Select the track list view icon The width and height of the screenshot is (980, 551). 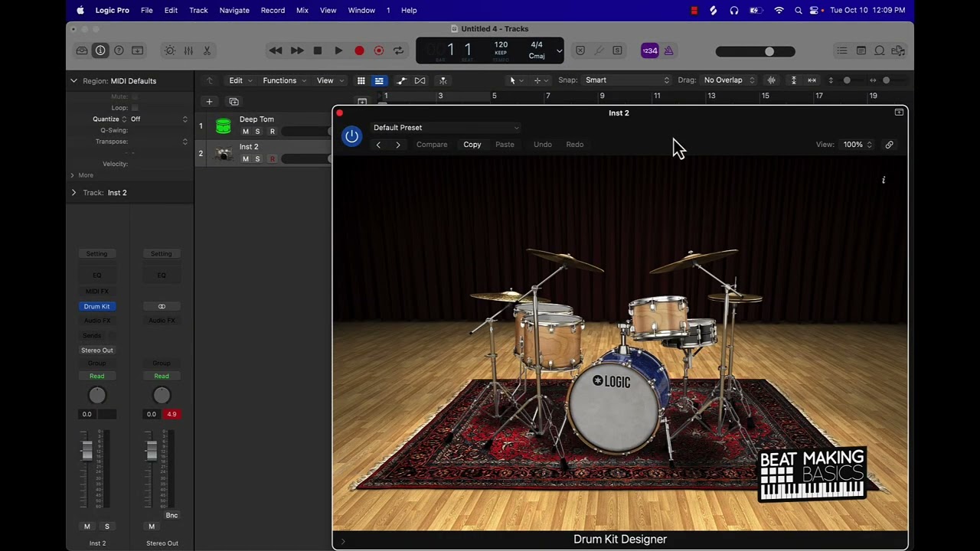(379, 80)
